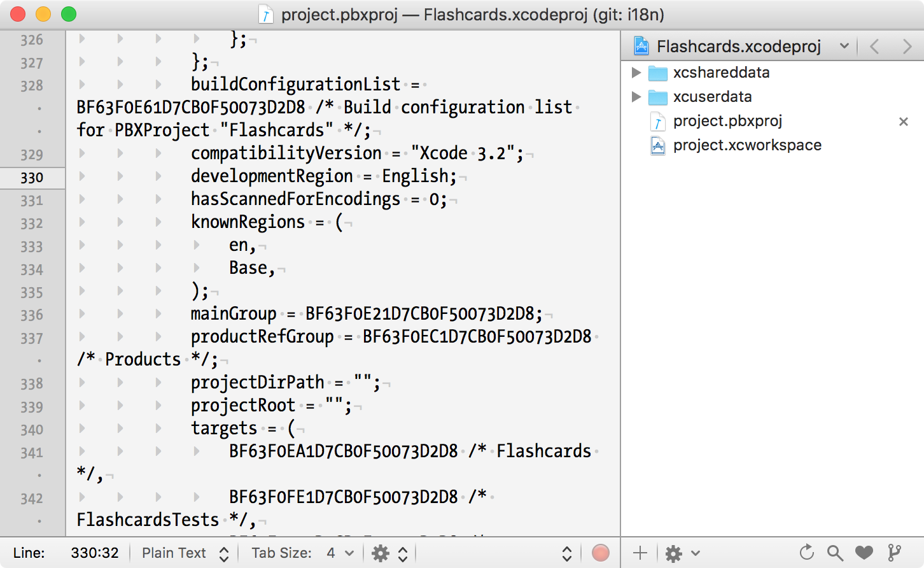Click the window title project.pbxproj text
924x568 pixels.
[340, 15]
